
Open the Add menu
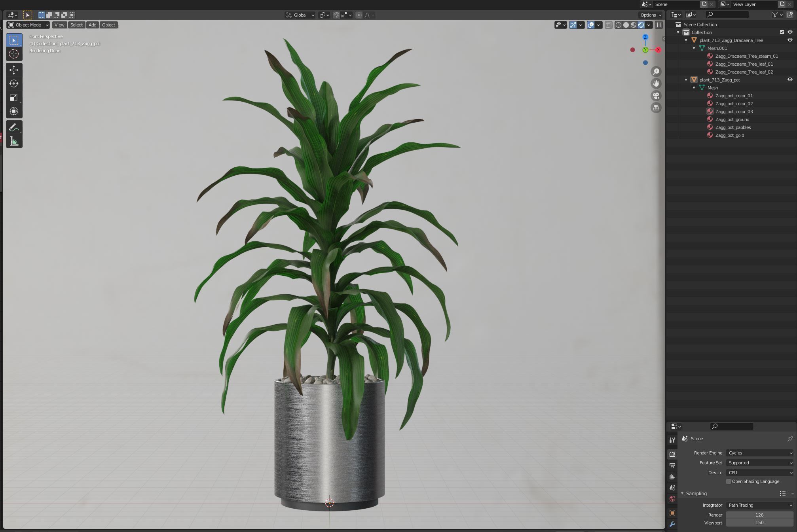click(x=92, y=25)
